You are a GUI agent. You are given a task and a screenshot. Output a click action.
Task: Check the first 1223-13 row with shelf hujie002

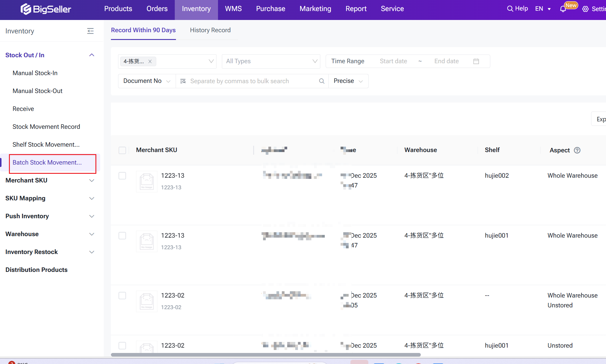tap(122, 176)
